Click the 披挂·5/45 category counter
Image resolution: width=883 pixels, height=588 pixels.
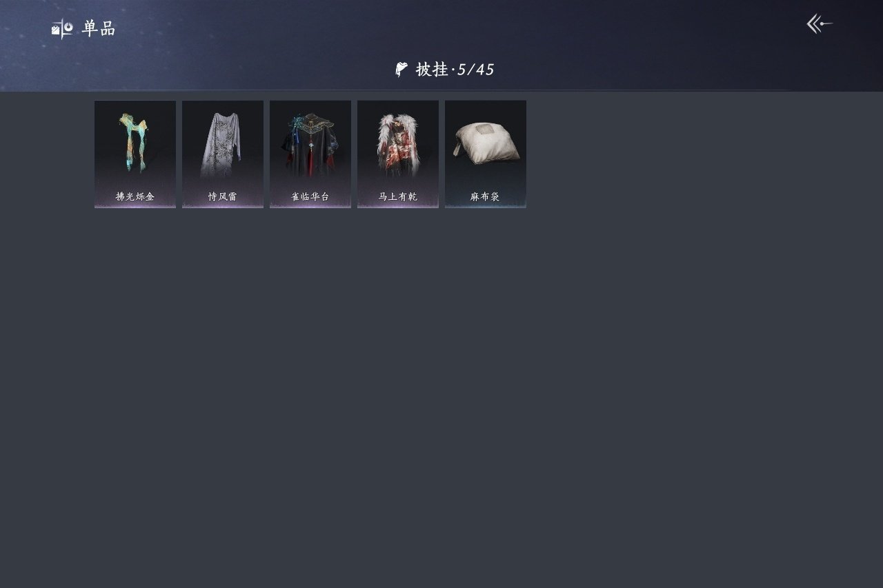pyautogui.click(x=455, y=69)
